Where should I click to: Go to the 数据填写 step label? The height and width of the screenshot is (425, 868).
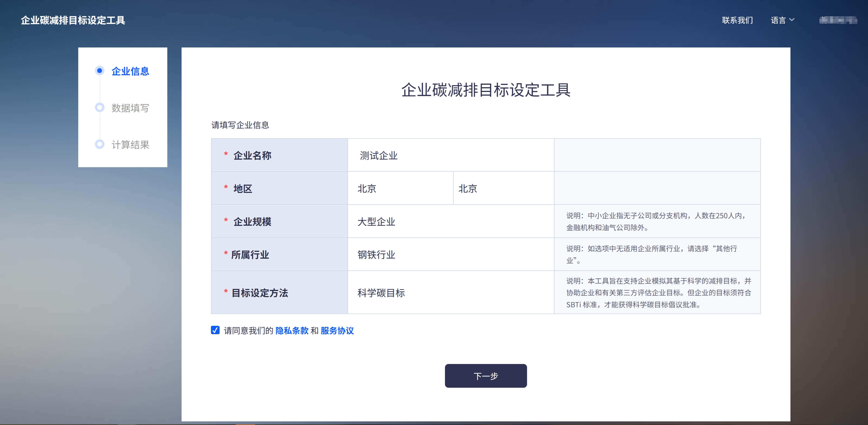pos(130,108)
